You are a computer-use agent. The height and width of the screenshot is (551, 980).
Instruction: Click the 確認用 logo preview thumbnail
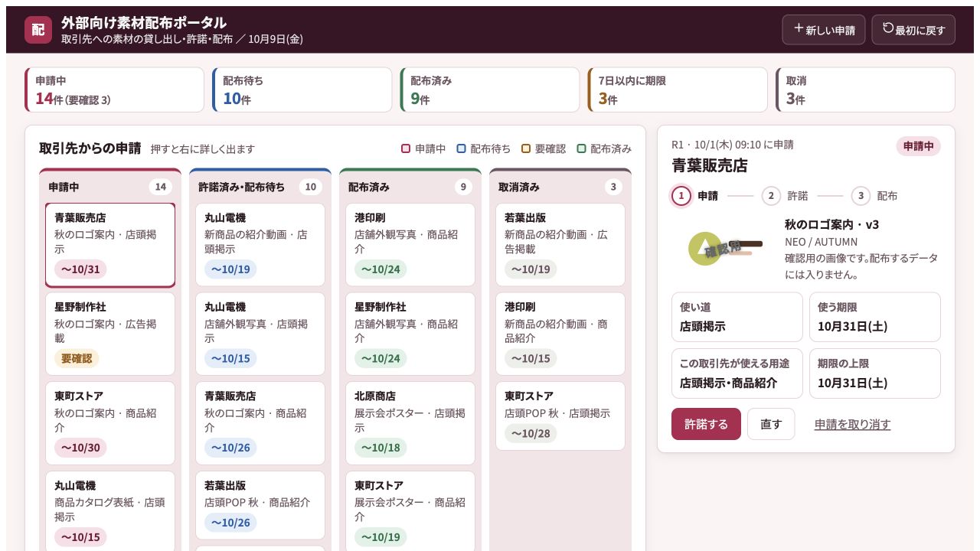point(724,248)
